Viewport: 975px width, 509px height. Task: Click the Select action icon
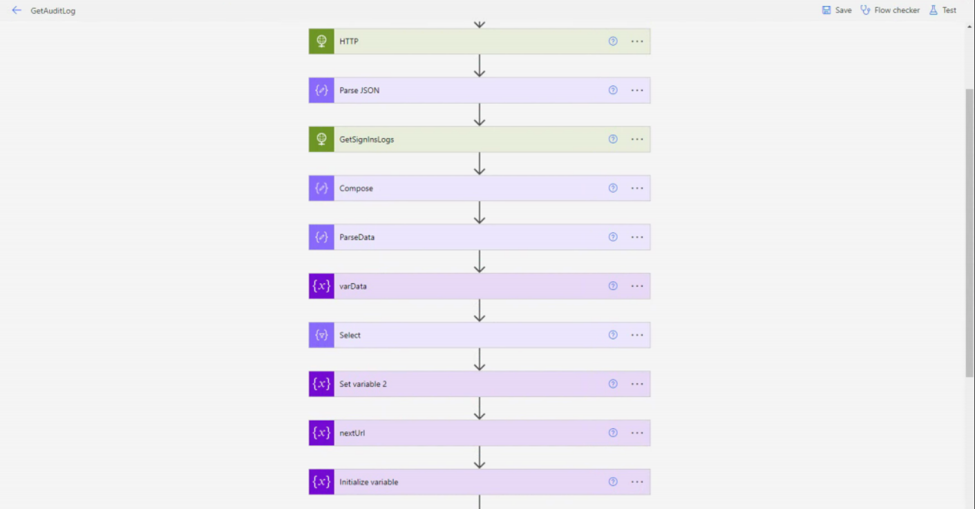pyautogui.click(x=321, y=335)
